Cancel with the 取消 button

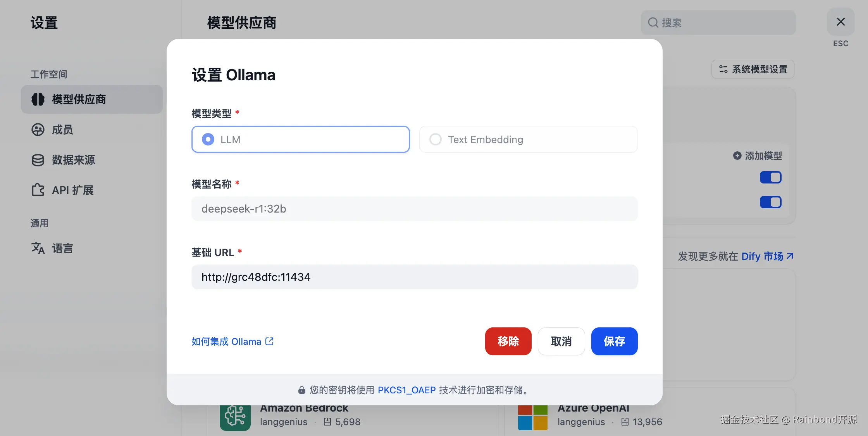(x=561, y=341)
